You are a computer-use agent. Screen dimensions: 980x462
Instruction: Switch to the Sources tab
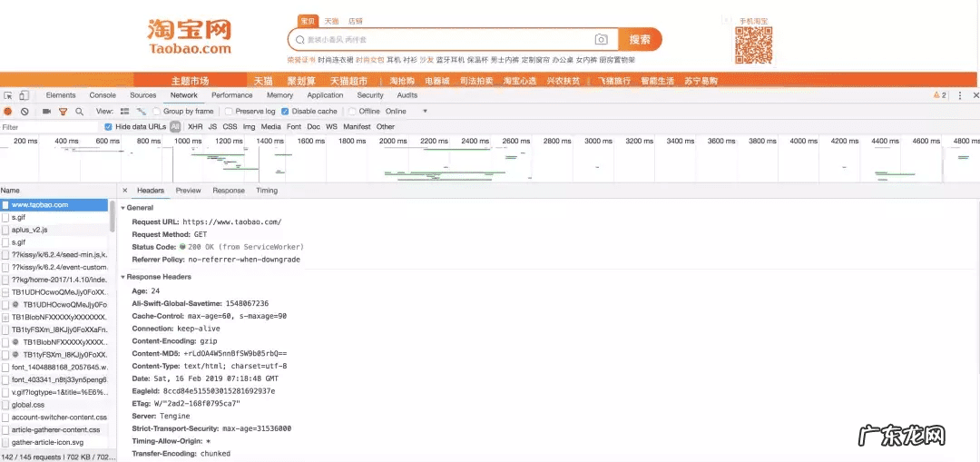coord(143,95)
